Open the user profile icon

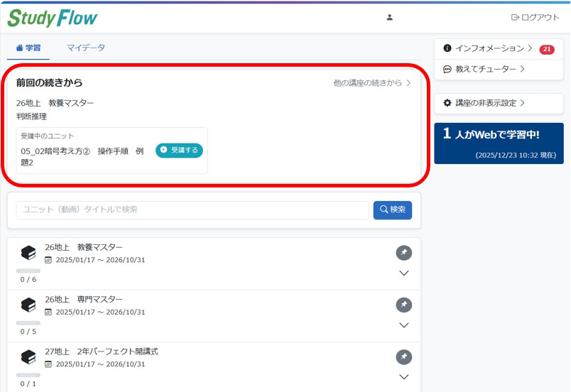(x=389, y=18)
